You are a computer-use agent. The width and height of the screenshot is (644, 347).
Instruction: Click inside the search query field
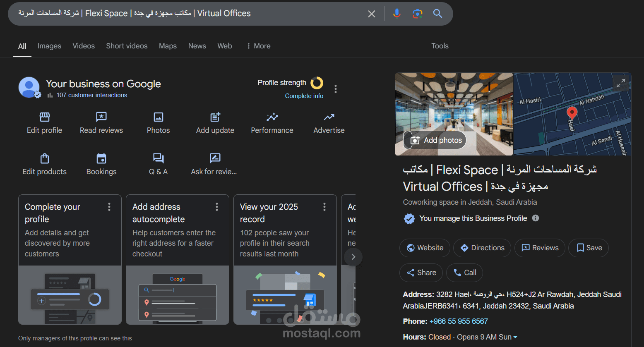(x=188, y=14)
